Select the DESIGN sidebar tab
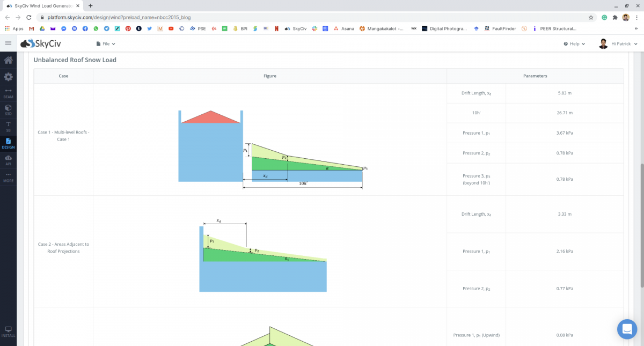Image resolution: width=644 pixels, height=346 pixels. [x=8, y=143]
